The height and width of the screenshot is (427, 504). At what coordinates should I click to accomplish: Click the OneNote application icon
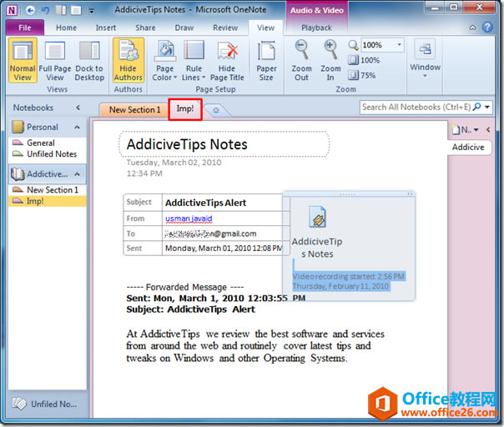pyautogui.click(x=12, y=10)
